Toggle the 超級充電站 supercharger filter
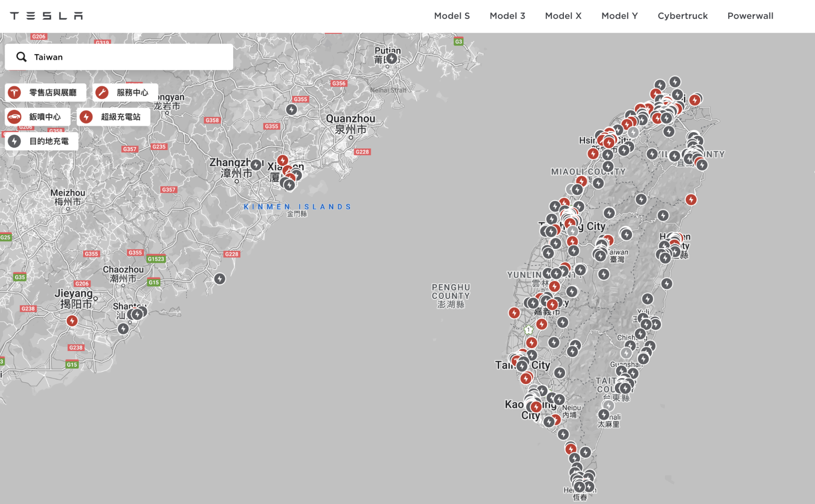 113,117
